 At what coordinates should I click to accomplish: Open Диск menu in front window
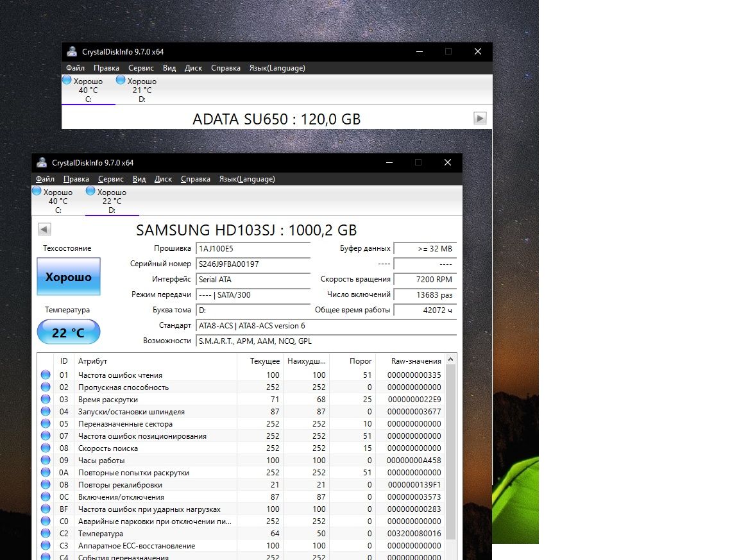(x=163, y=179)
